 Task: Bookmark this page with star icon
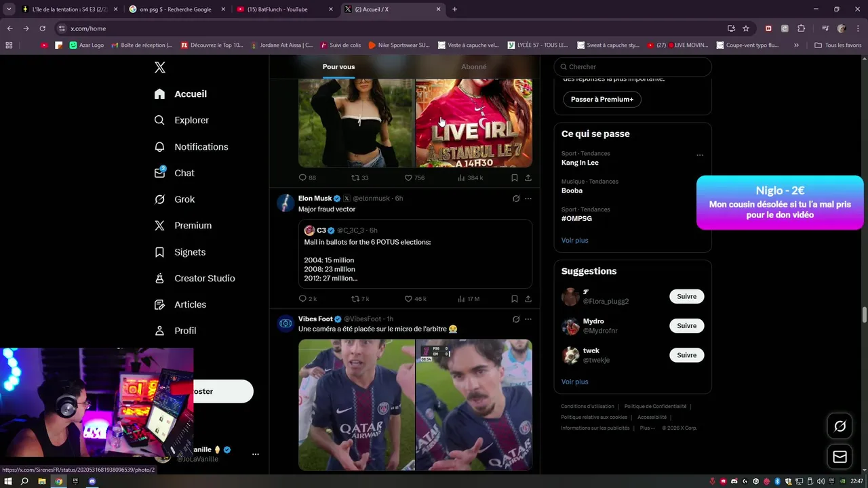pos(746,28)
